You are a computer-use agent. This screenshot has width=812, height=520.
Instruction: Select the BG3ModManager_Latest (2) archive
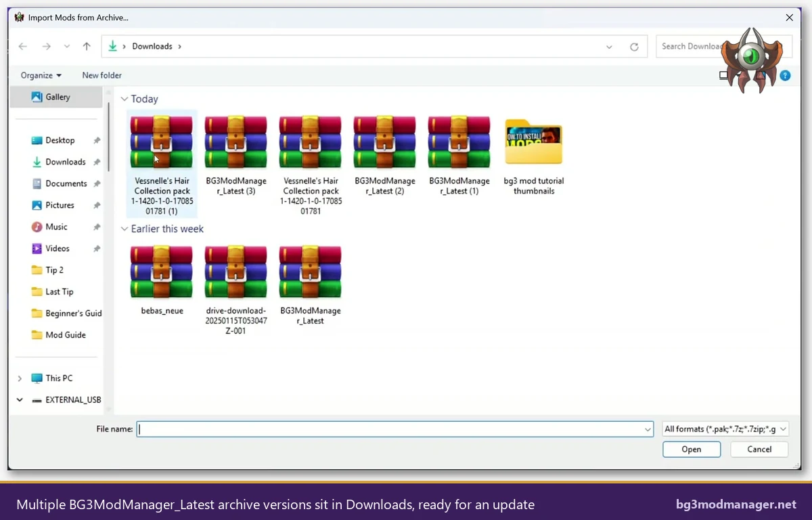384,156
